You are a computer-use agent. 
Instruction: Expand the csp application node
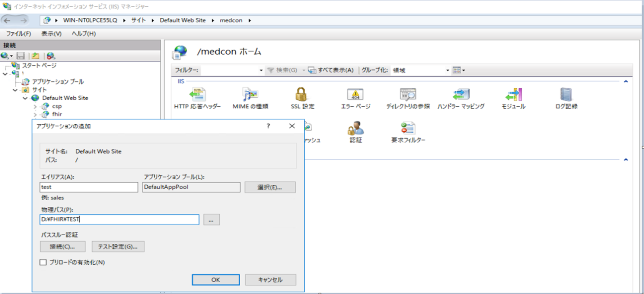coord(35,107)
